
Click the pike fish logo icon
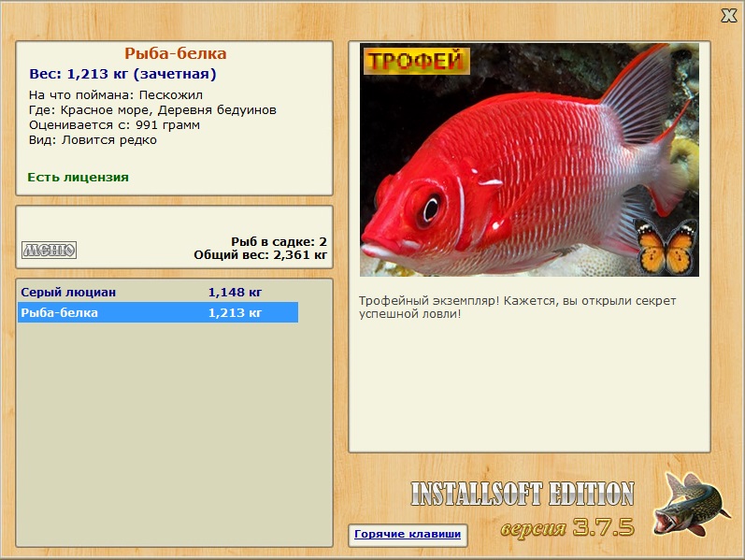pyautogui.click(x=690, y=504)
